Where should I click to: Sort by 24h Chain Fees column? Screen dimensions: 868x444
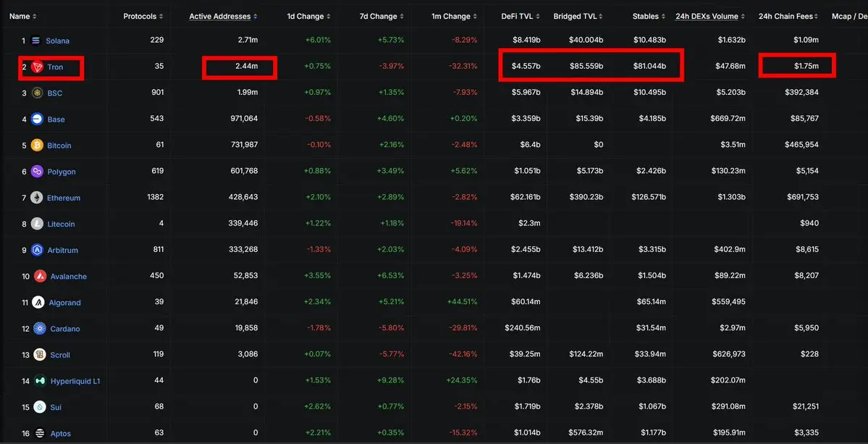(x=789, y=17)
